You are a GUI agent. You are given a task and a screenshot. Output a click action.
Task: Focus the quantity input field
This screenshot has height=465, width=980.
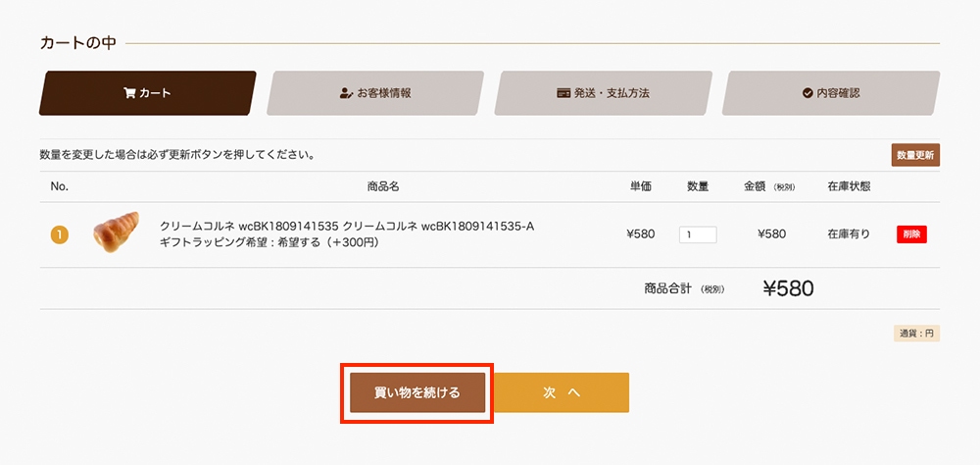tap(698, 234)
